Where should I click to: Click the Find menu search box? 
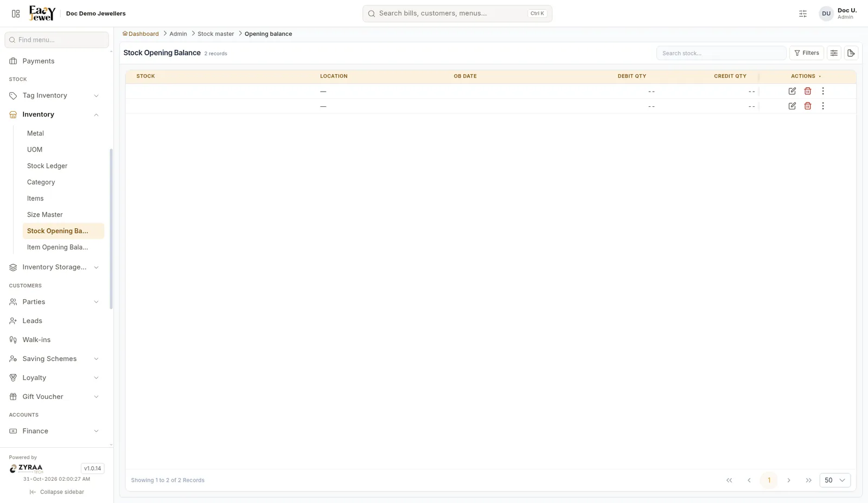pos(56,40)
